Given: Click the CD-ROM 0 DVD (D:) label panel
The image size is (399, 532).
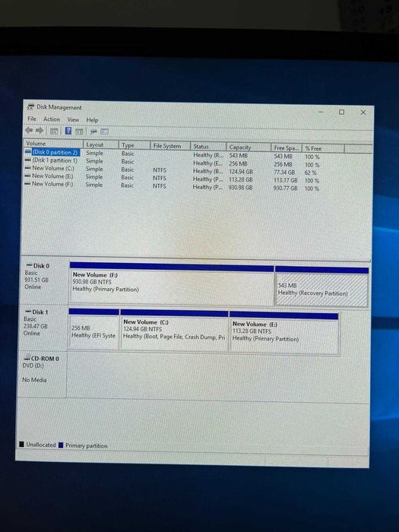Looking at the screenshot, I should pos(43,374).
